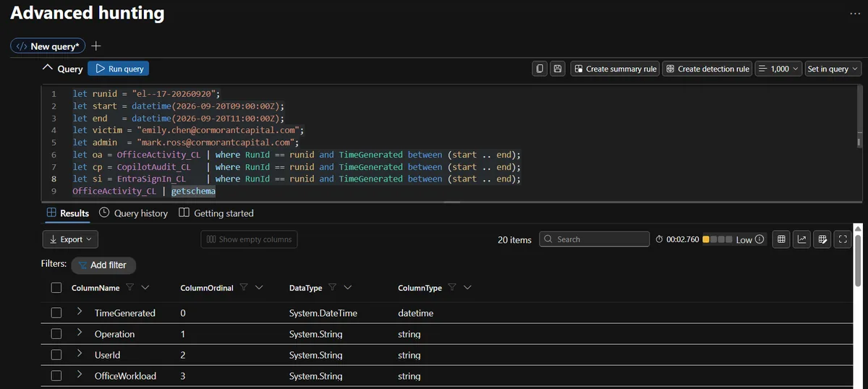
Task: Open the ellipsis menu beside Advanced hunting
Action: [855, 14]
